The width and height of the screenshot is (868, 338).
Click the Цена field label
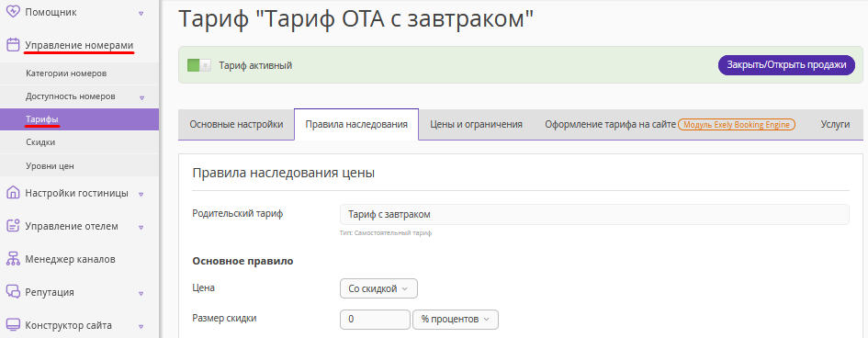(x=203, y=287)
